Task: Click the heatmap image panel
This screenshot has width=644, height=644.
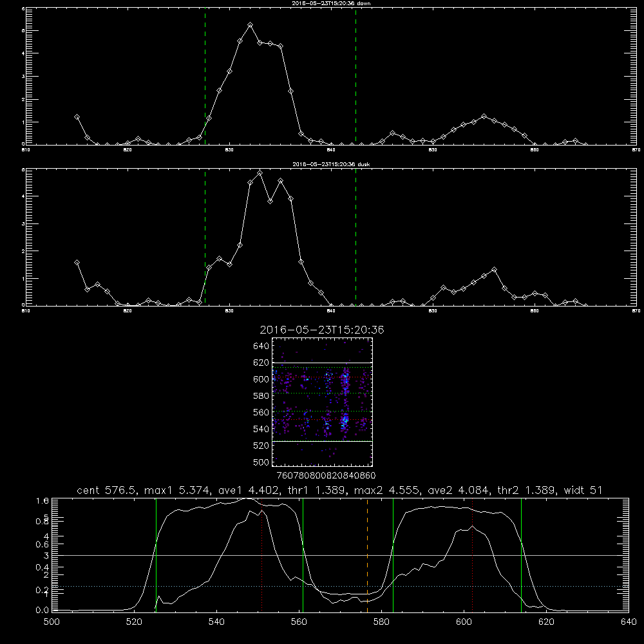Action: [322, 402]
